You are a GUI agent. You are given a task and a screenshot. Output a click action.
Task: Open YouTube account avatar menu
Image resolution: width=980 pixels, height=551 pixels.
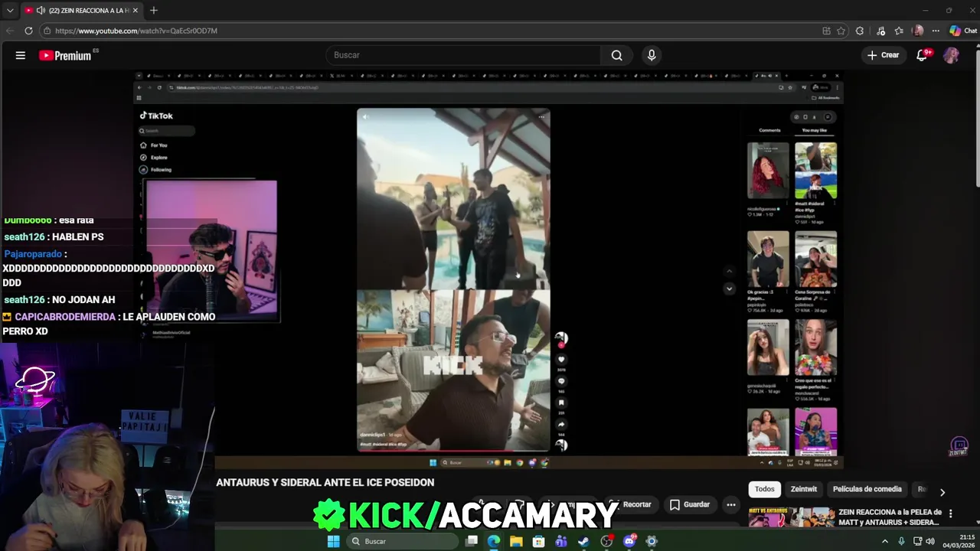(x=951, y=55)
